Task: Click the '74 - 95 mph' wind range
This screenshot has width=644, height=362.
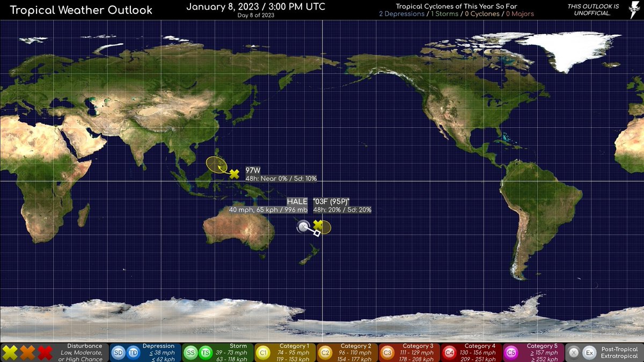Action: coord(294,353)
